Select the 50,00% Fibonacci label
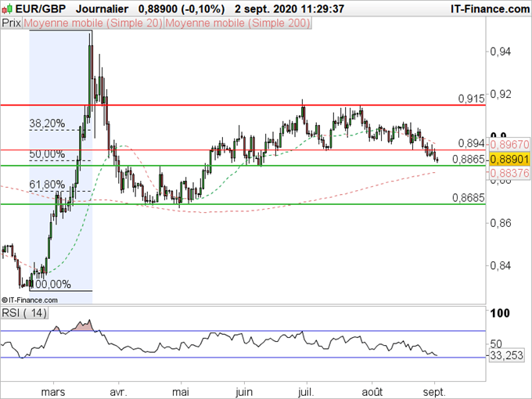Screen dimensions: 532x399 [47, 153]
